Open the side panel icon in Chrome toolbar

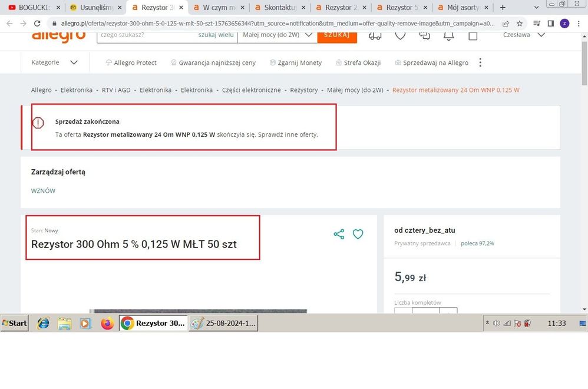[550, 23]
